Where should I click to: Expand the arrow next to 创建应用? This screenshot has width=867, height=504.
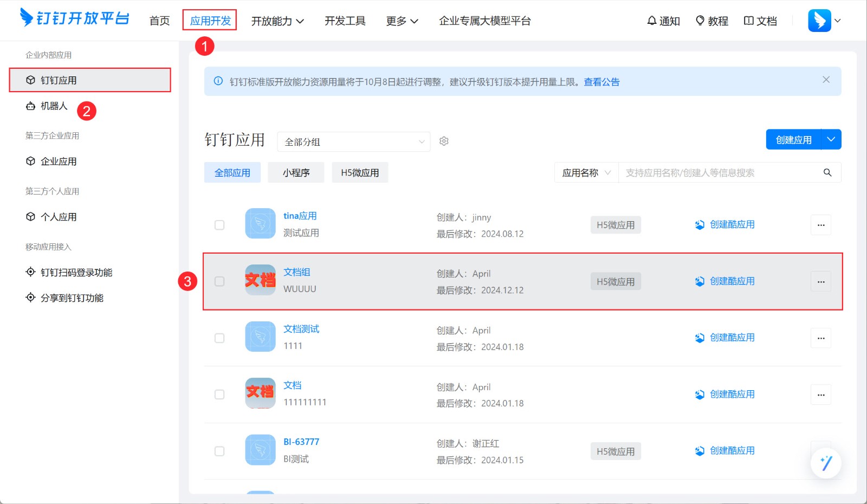[831, 140]
